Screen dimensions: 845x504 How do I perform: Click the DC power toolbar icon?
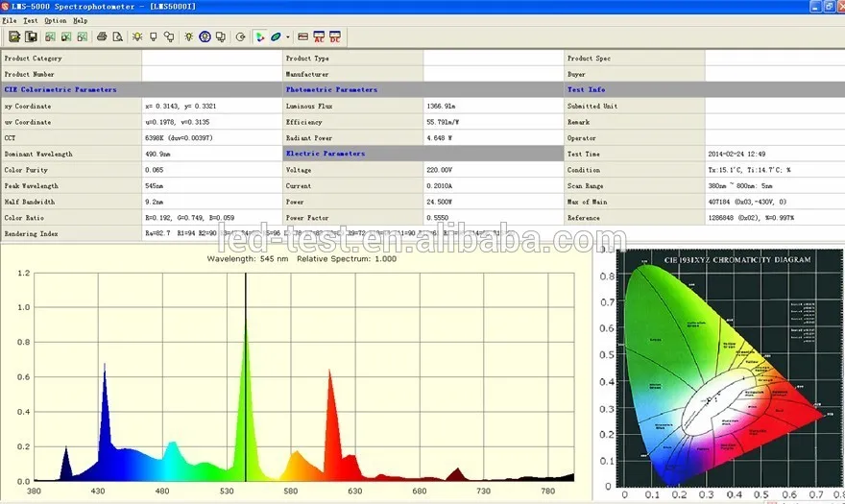pos(334,37)
